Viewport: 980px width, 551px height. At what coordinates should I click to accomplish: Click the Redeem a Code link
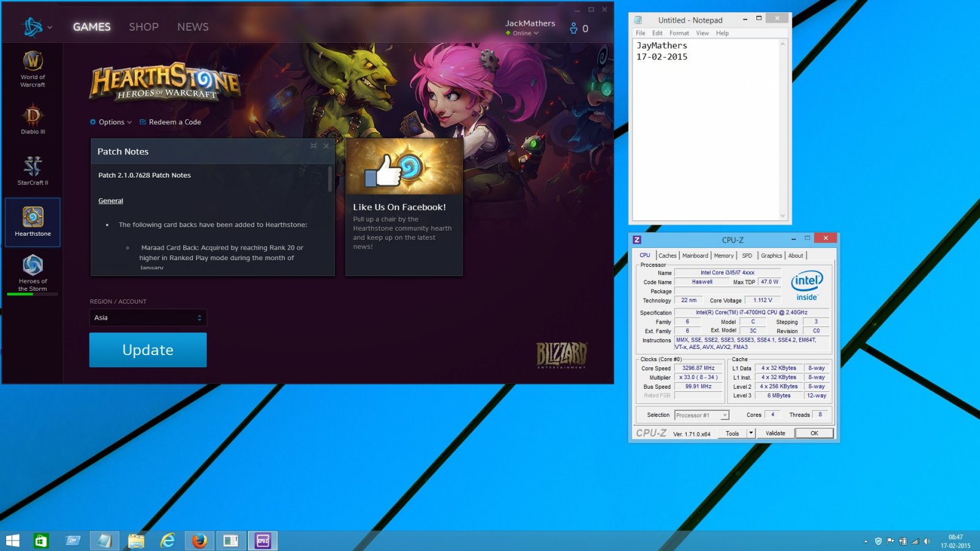pos(170,122)
